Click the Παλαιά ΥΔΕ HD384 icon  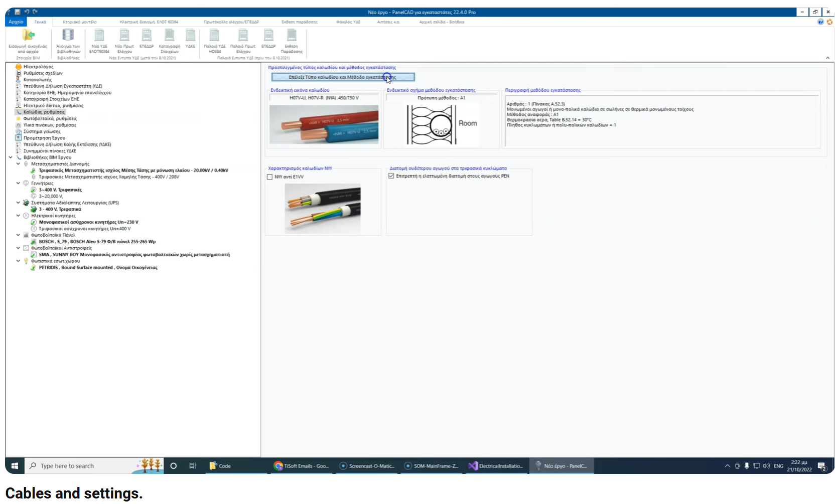click(214, 41)
